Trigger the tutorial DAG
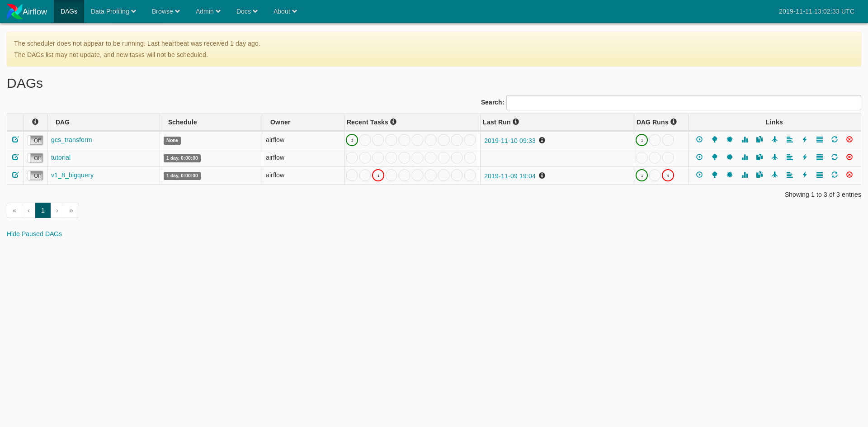 pyautogui.click(x=699, y=157)
